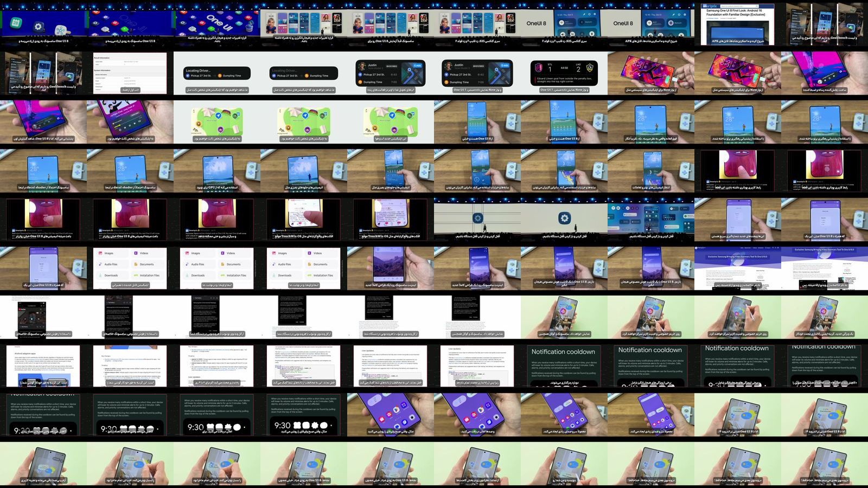This screenshot has height=488, width=868.
Task: Click the large blue Settings gear on stage
Action: pyautogui.click(x=564, y=218)
